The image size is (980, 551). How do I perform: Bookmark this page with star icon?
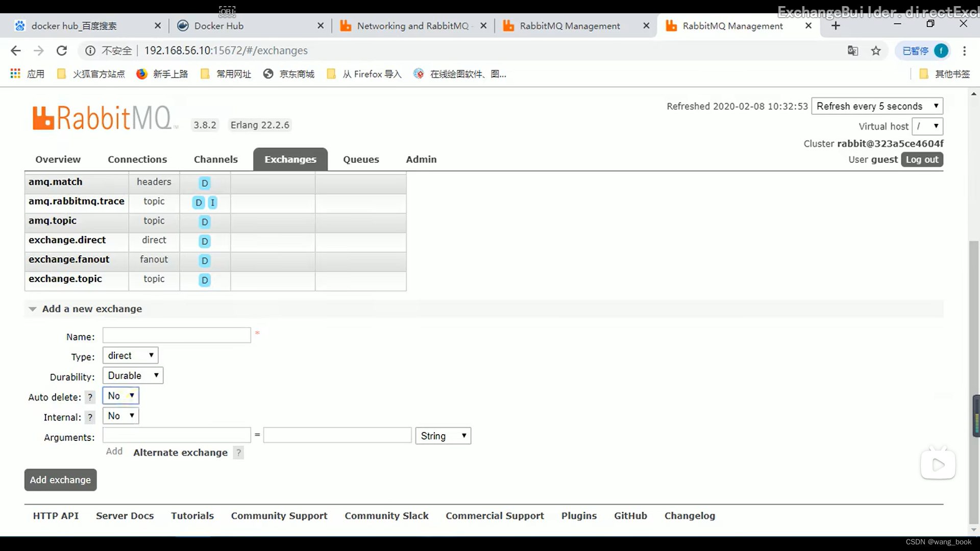[876, 51]
